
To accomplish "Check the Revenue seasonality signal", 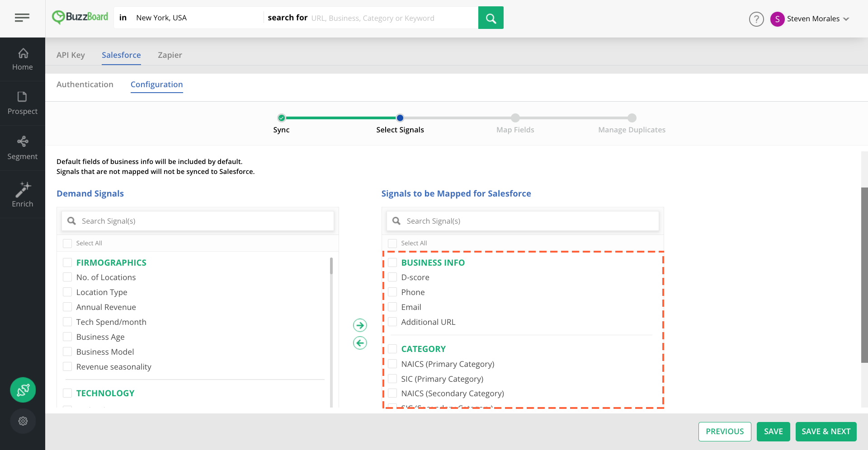I will click(67, 366).
